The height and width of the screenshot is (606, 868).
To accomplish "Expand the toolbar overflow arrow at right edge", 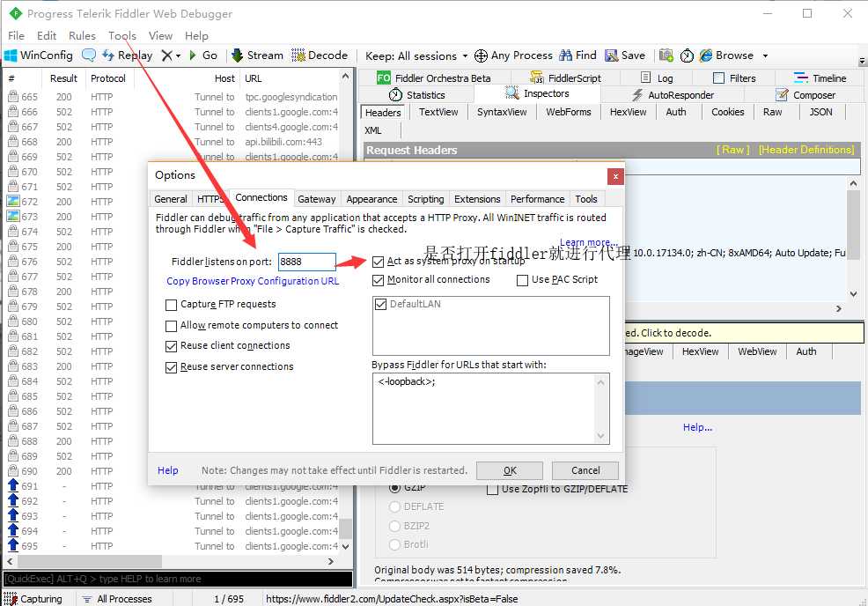I will (862, 61).
